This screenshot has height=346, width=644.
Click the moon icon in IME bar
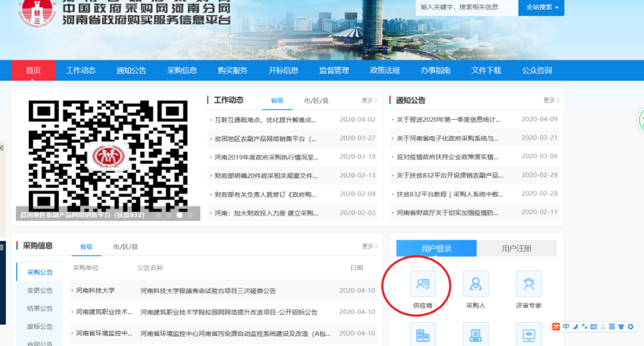pyautogui.click(x=575, y=327)
